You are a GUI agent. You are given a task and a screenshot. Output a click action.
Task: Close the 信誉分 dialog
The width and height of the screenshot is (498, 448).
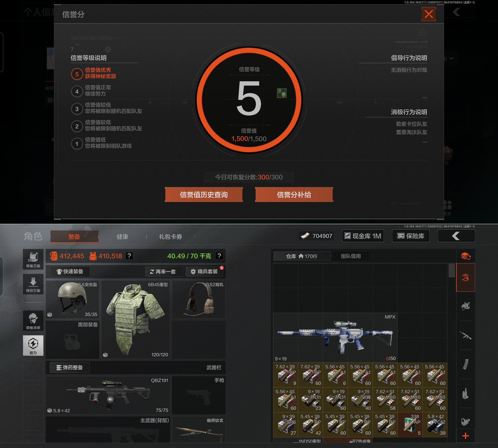point(428,14)
